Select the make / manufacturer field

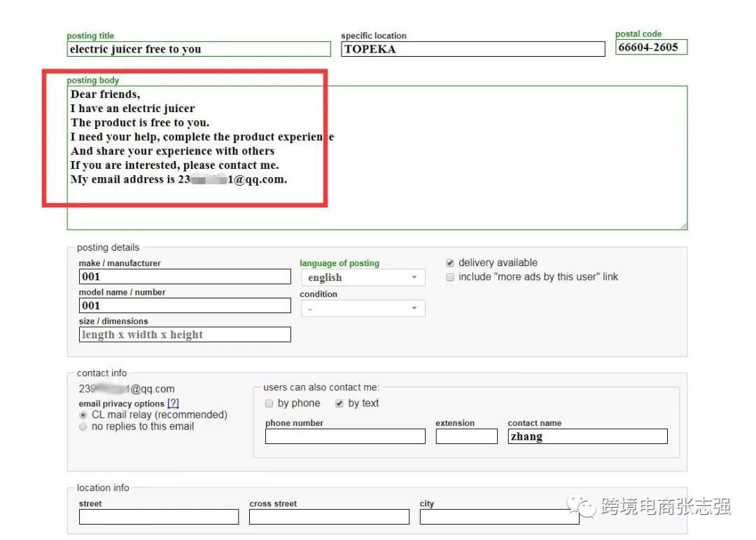[x=185, y=277]
